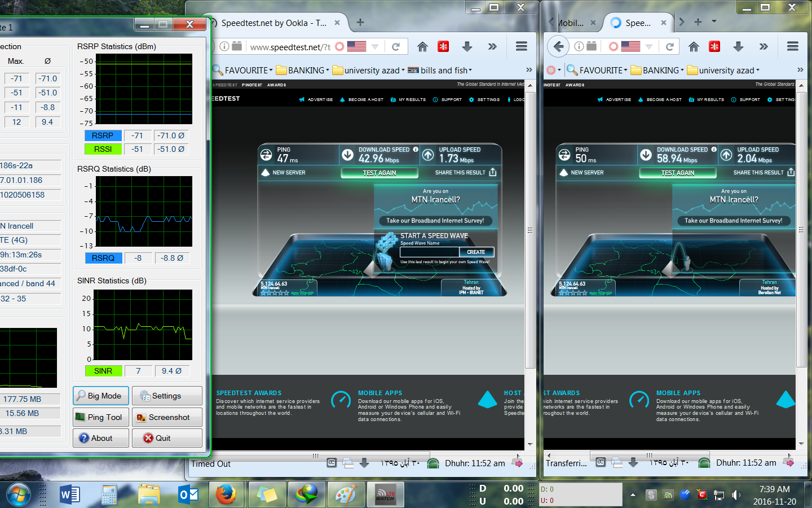812x508 pixels.
Task: Click share icon beside SHARE THIS RESULT in left Speedtest
Action: [x=493, y=172]
